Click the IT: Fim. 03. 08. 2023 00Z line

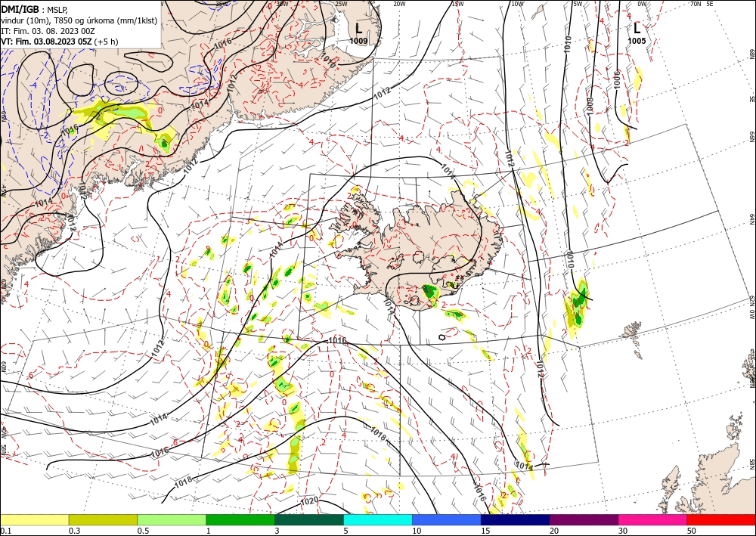[48, 31]
